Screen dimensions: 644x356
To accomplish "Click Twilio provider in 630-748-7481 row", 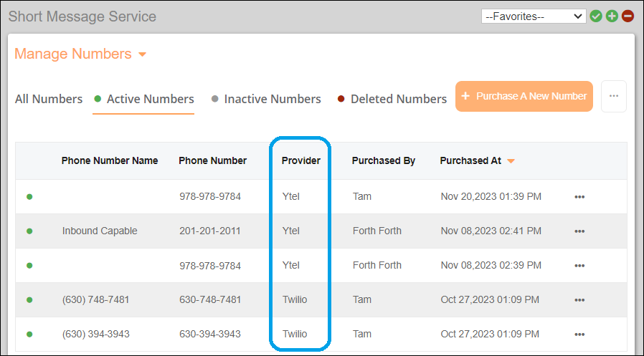I will 295,300.
